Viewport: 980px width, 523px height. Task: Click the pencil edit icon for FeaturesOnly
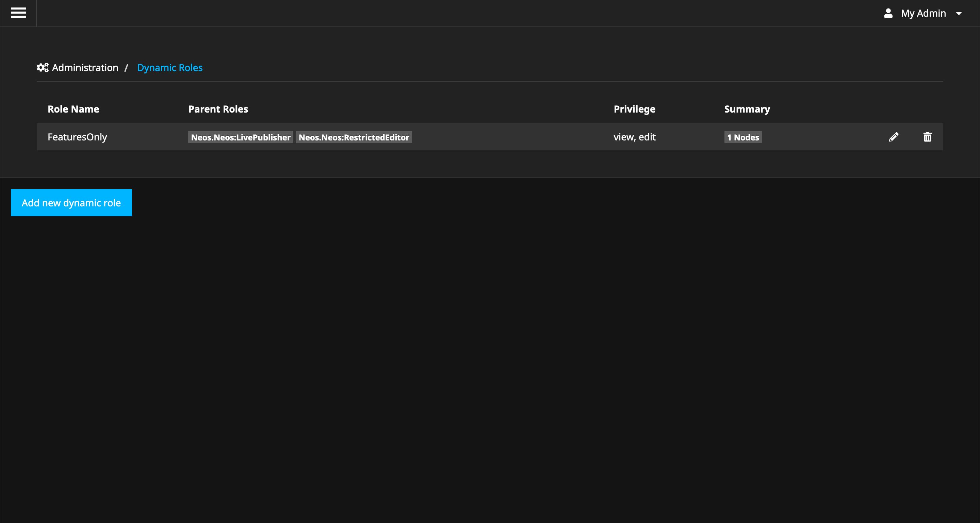pyautogui.click(x=894, y=137)
